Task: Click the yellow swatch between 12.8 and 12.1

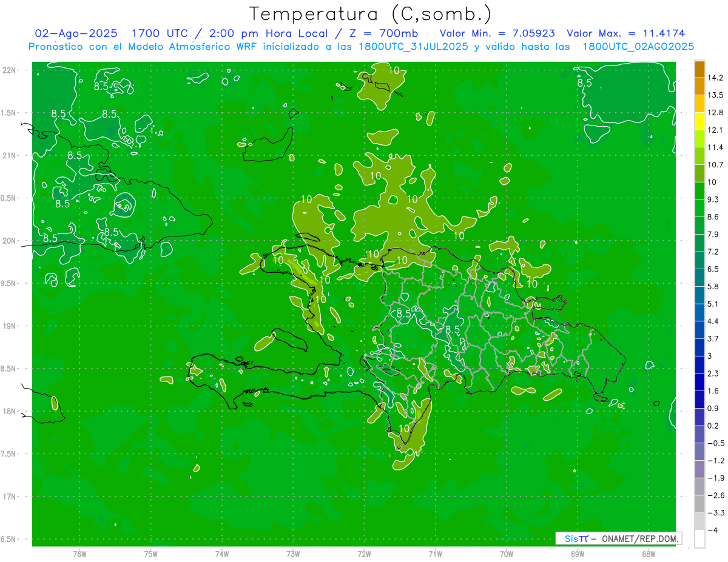Action: (x=699, y=121)
